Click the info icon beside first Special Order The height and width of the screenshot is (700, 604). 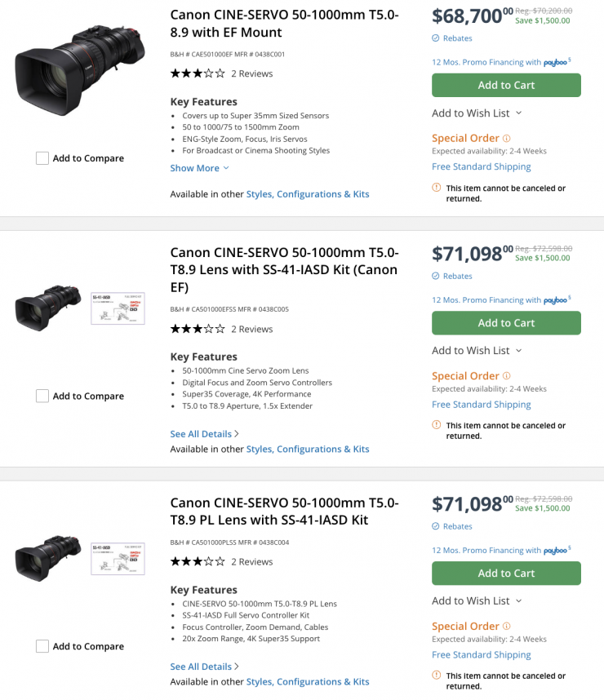[x=507, y=139]
